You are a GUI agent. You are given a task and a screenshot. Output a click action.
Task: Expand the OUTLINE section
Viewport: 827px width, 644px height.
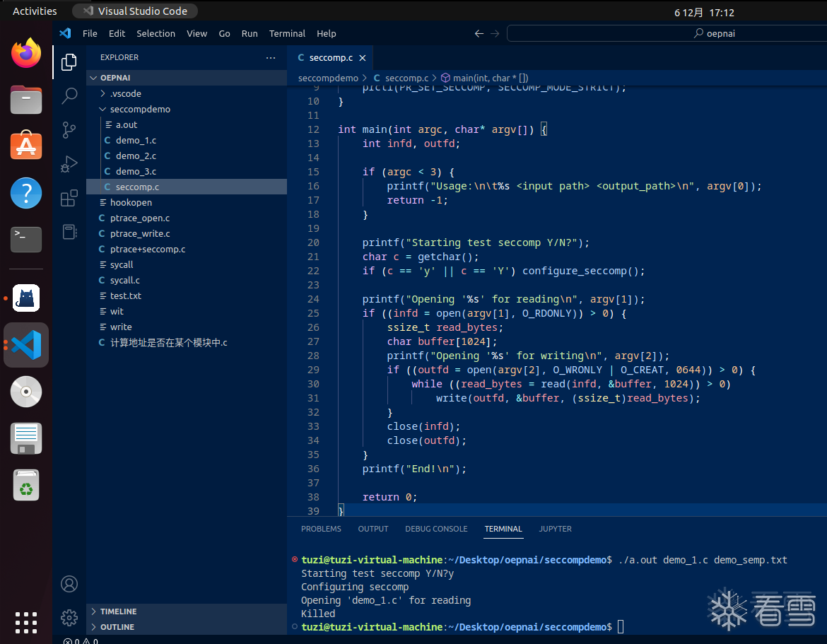pos(187,627)
